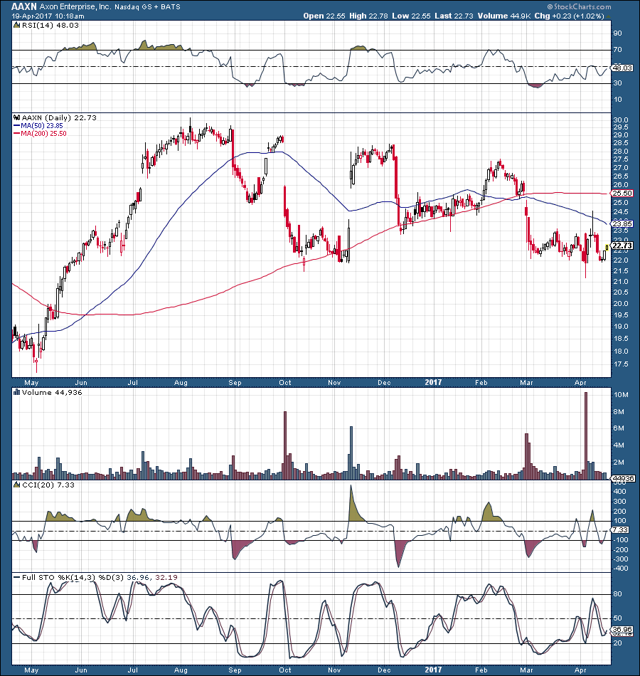This screenshot has height=676, width=640.
Task: Click the Nasdaq GS + BATS exchange label
Action: click(147, 7)
